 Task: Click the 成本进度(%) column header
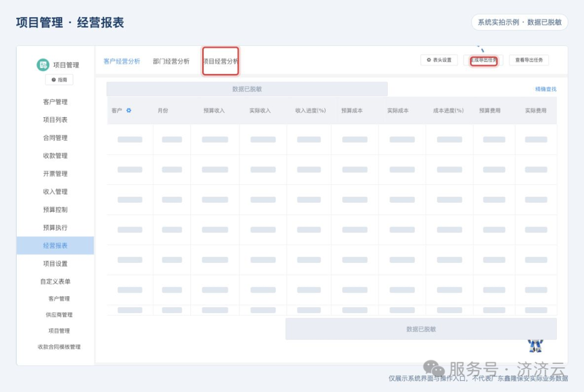[x=448, y=110]
